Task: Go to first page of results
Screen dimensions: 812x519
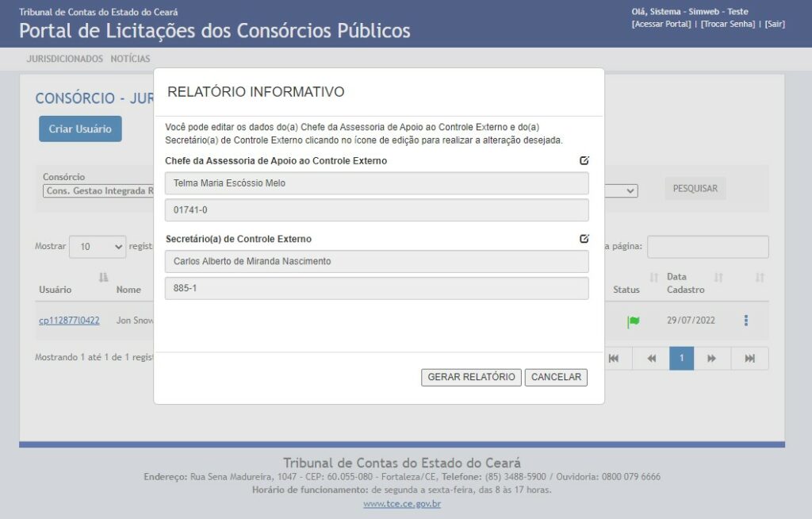Action: point(614,359)
